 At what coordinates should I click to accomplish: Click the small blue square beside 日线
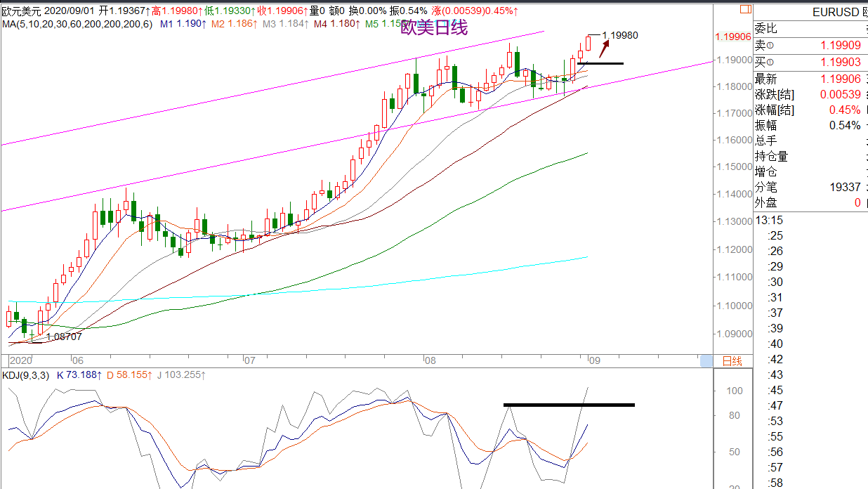point(706,361)
